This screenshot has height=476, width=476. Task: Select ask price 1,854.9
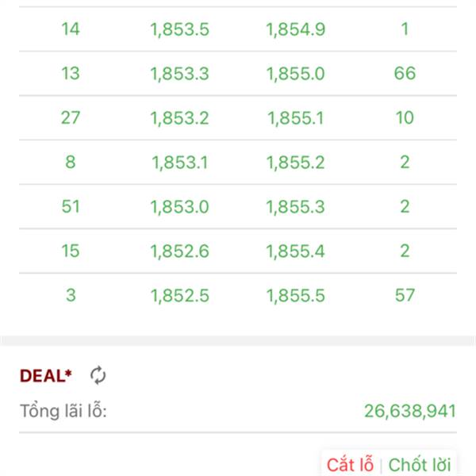click(296, 30)
